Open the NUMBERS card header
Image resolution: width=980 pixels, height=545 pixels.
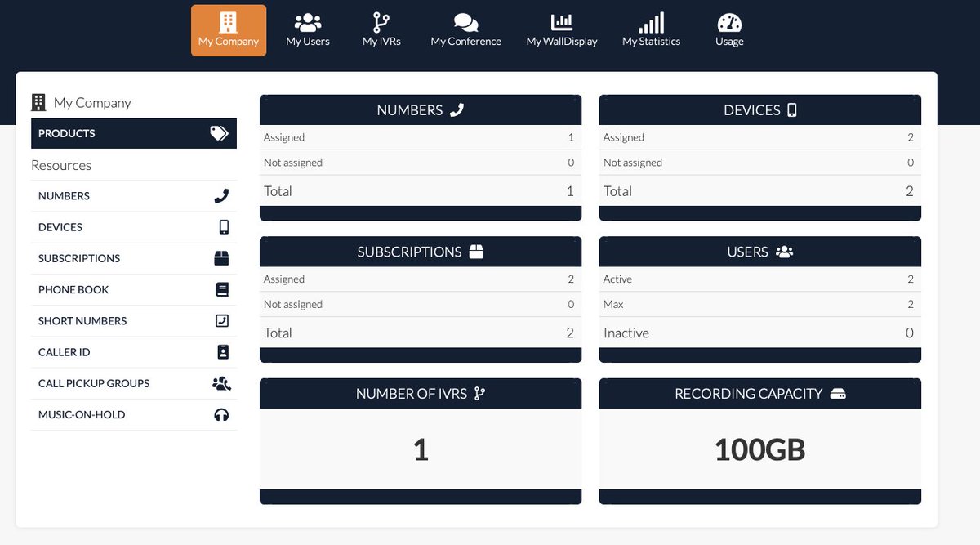coord(420,109)
